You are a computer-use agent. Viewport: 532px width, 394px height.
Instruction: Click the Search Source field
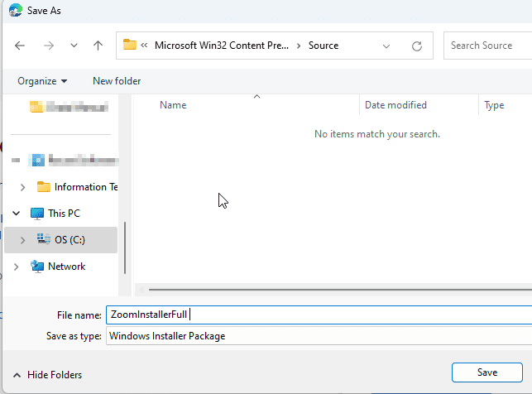pos(488,46)
